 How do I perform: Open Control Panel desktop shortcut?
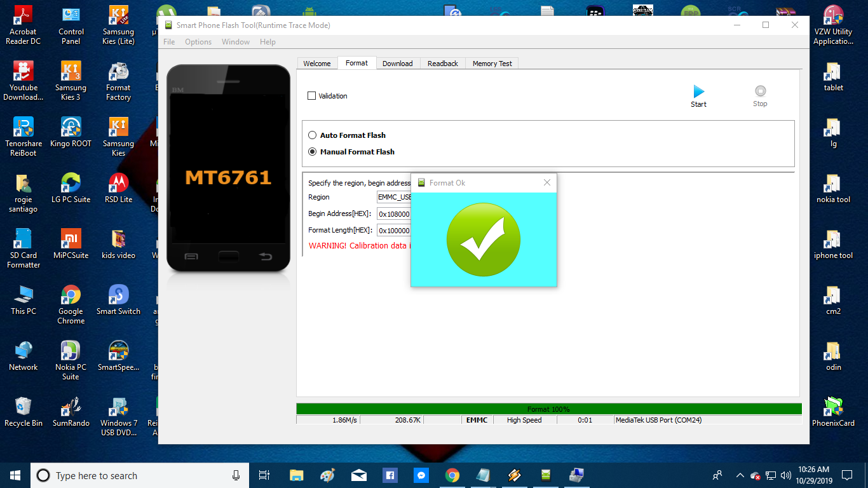[71, 25]
